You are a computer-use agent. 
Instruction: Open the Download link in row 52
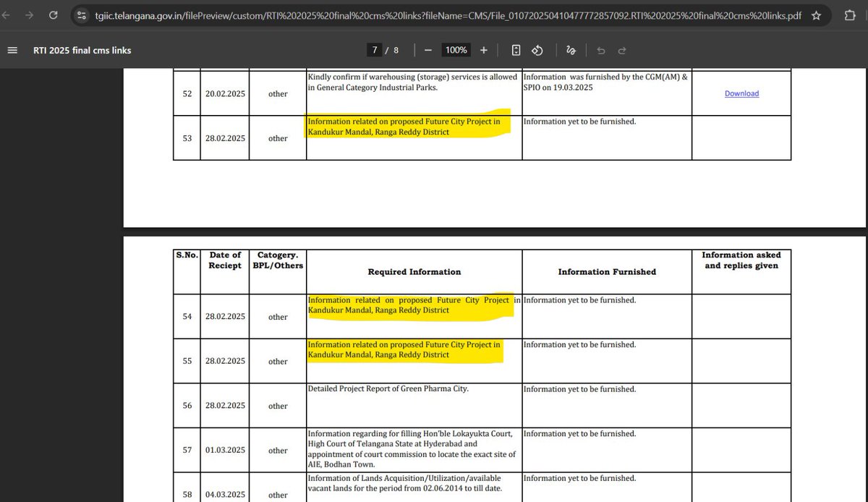click(741, 93)
